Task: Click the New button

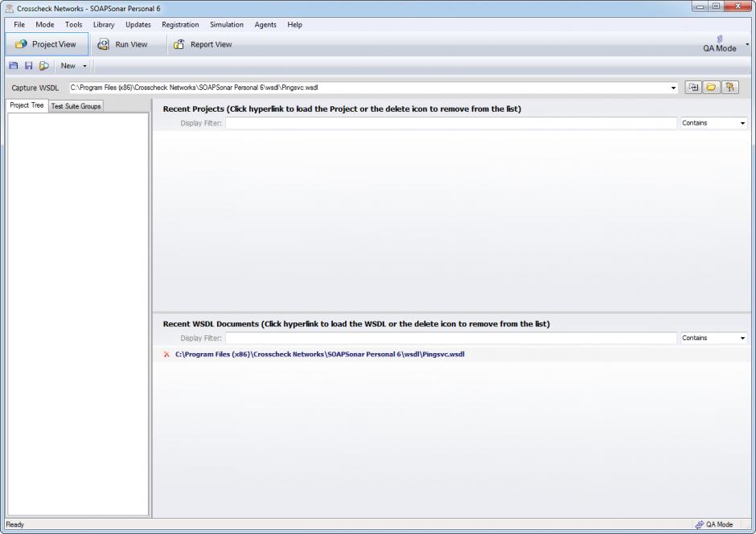Action: tap(68, 66)
